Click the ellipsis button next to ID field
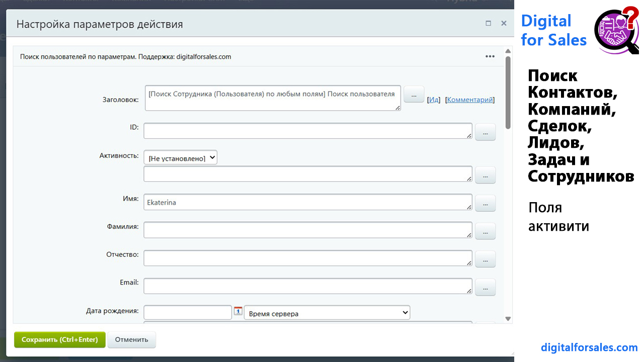This screenshot has width=644, height=362. (485, 132)
